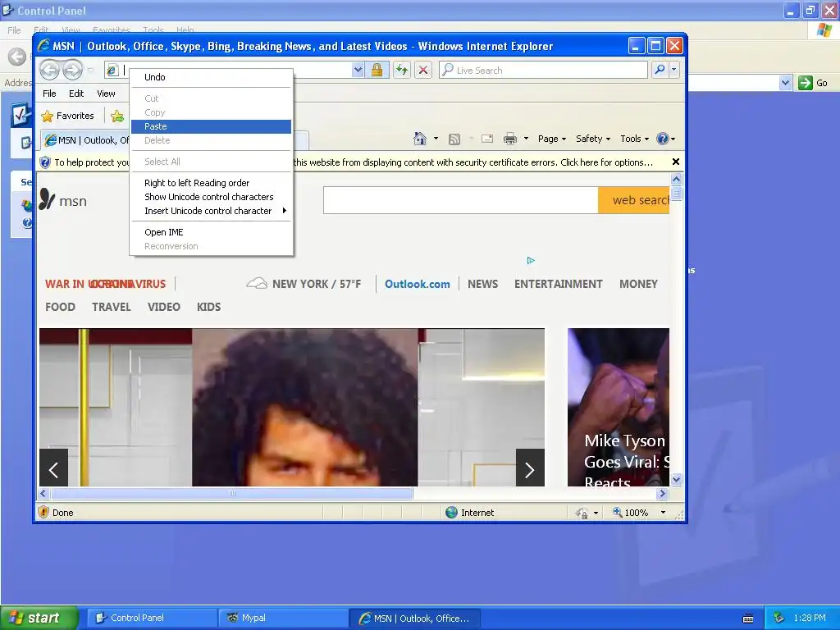The image size is (840, 630).
Task: Open the Safety menu dropdown
Action: click(x=593, y=139)
